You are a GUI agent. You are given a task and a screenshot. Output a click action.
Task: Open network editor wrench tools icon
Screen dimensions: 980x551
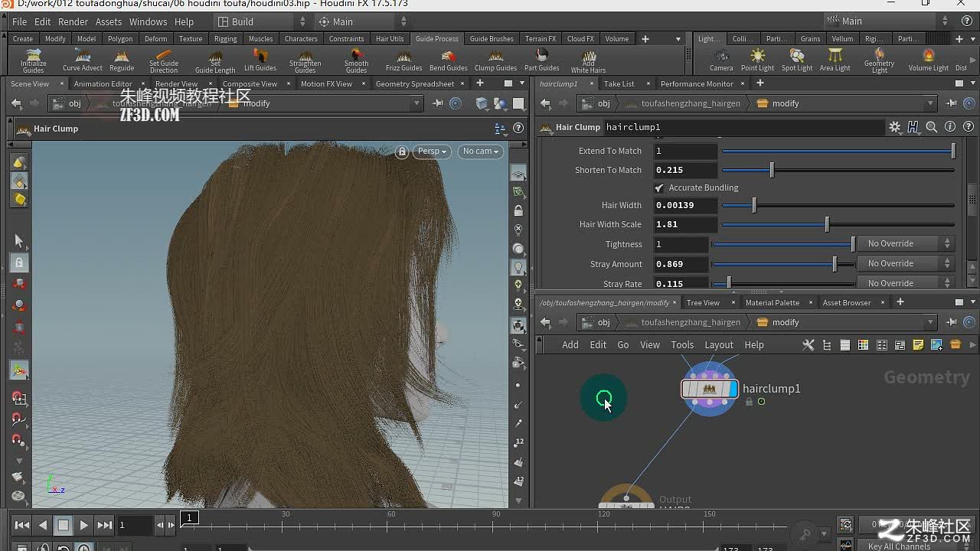808,345
